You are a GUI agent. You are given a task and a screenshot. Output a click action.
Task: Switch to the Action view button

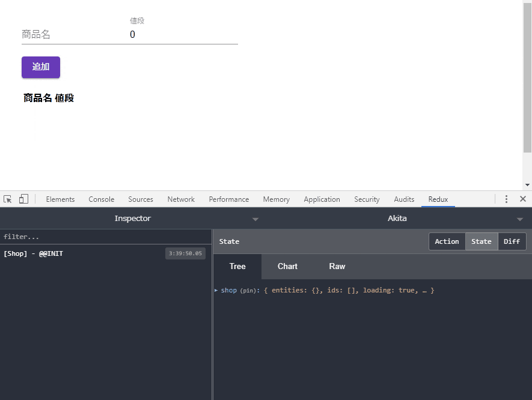447,241
